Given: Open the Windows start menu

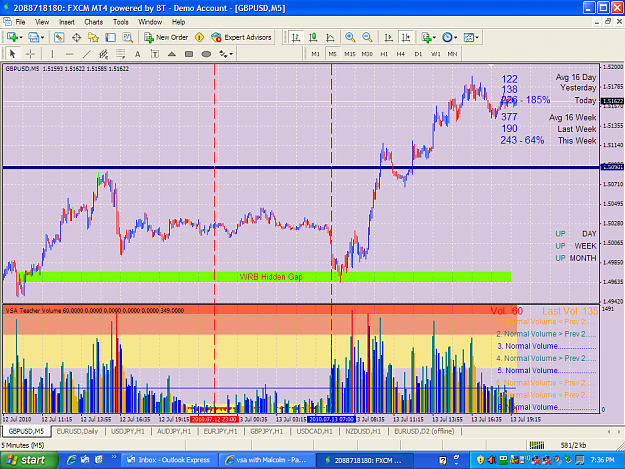Looking at the screenshot, I should pos(29,460).
